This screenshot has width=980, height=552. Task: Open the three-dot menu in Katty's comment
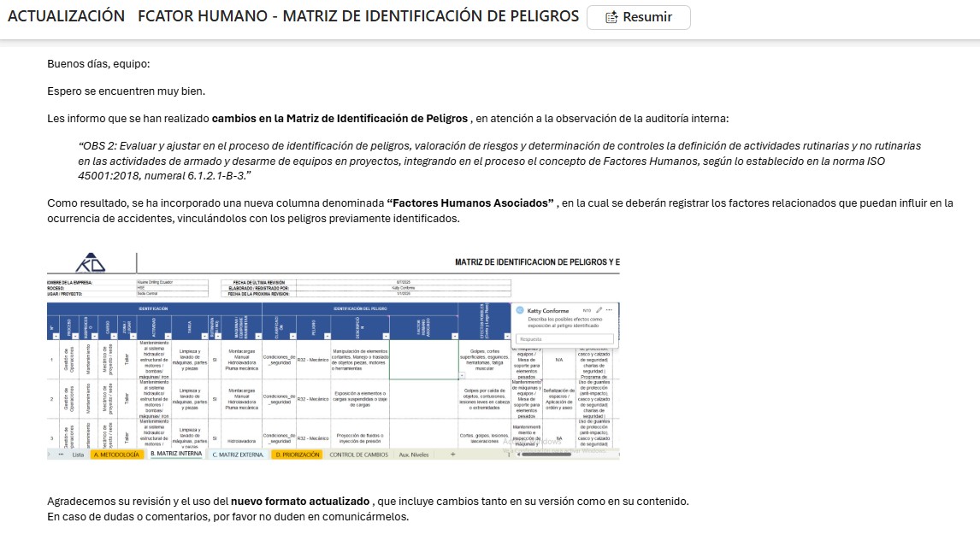(610, 309)
